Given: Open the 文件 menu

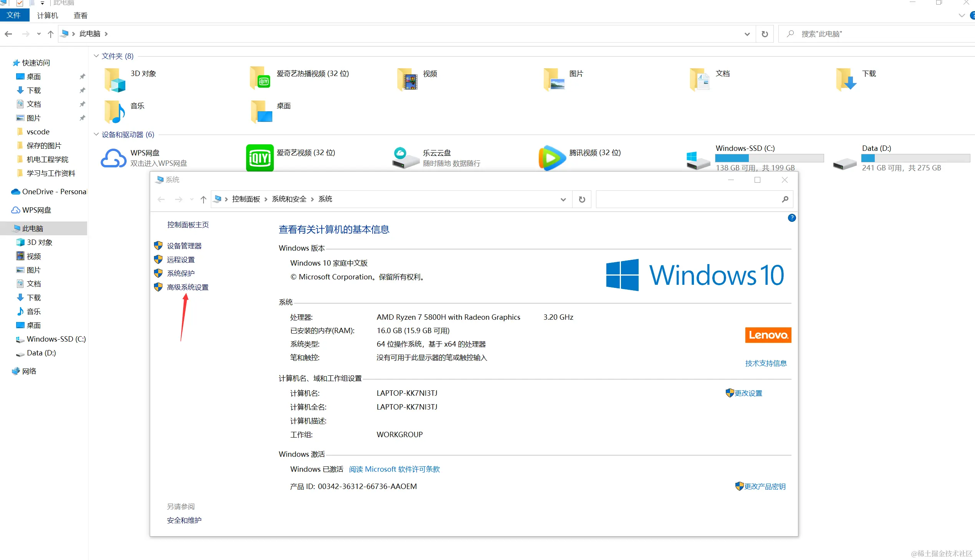Looking at the screenshot, I should click(15, 15).
